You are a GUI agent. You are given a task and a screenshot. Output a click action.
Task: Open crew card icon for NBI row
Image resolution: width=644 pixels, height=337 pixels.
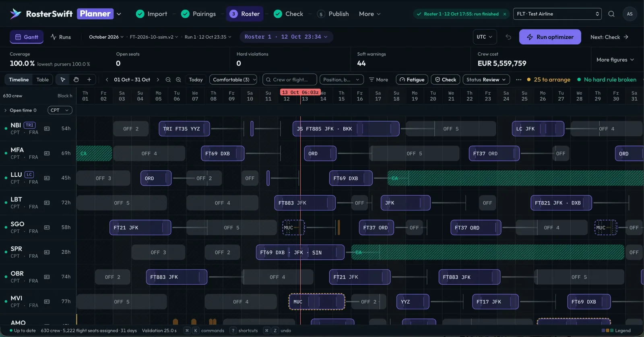point(47,129)
